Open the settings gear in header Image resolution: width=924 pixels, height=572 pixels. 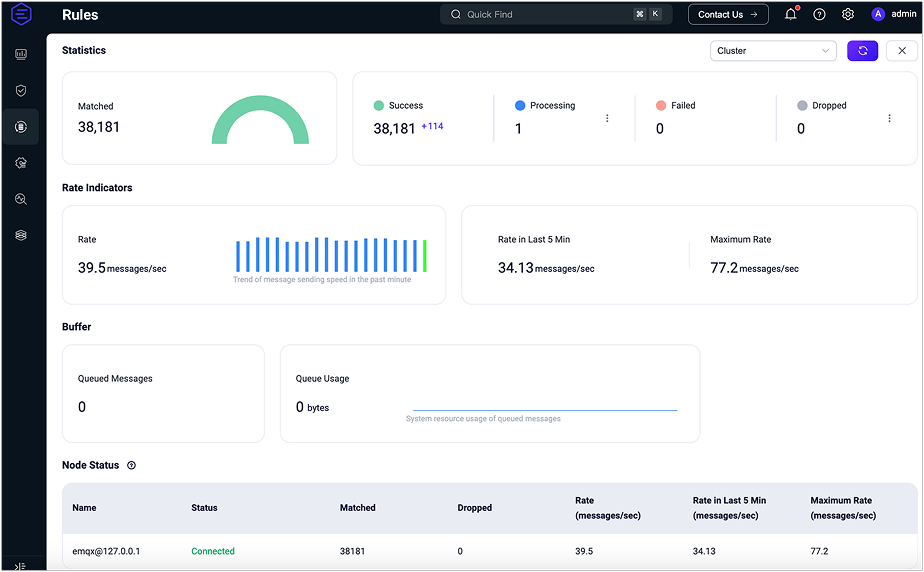(x=848, y=14)
